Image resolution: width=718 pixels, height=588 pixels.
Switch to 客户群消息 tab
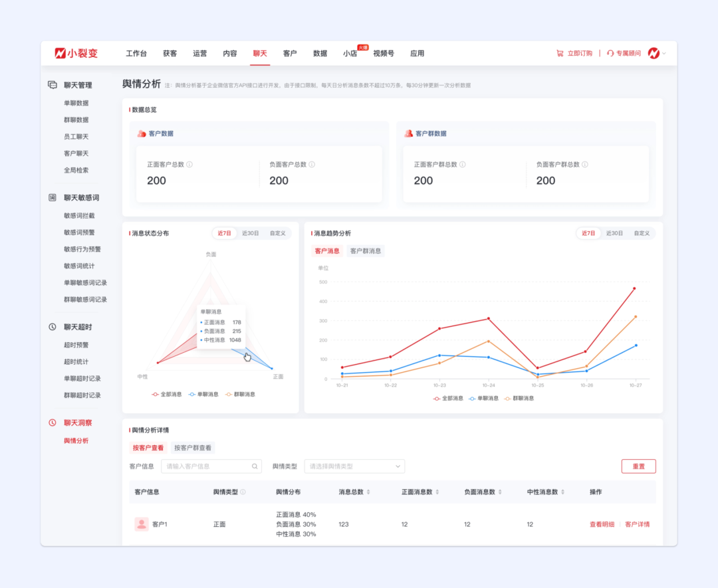click(366, 251)
